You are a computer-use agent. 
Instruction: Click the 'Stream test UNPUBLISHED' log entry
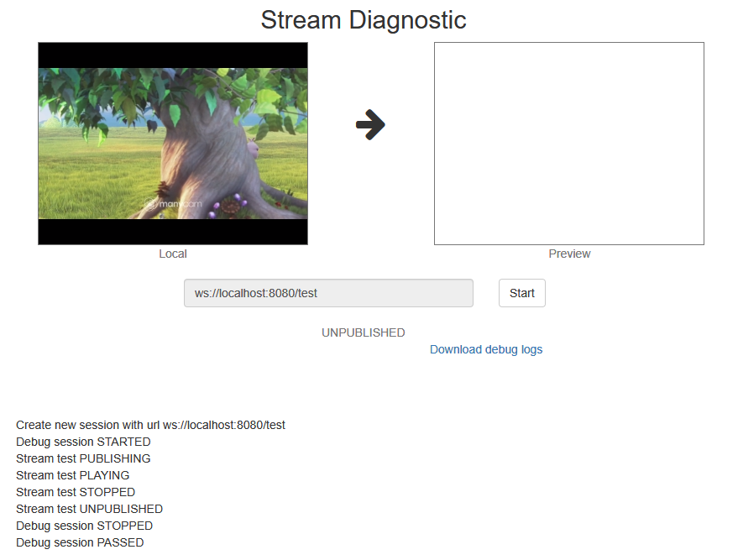click(x=89, y=509)
